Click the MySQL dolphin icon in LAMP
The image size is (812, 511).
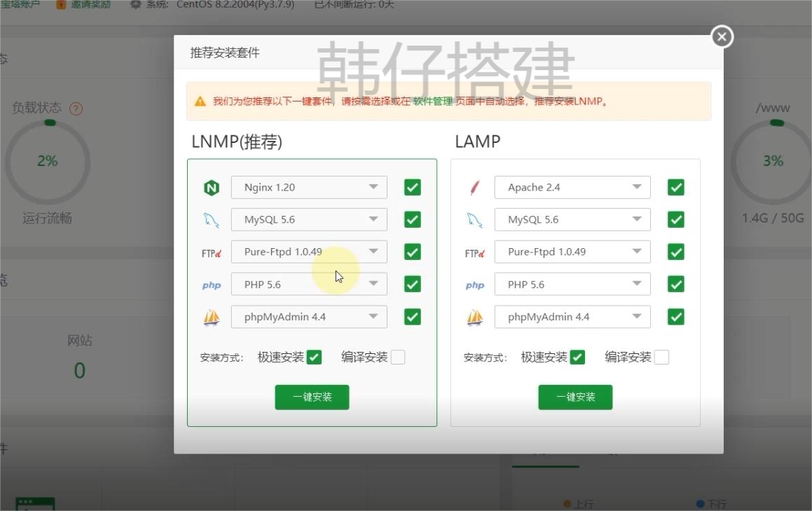(x=474, y=220)
